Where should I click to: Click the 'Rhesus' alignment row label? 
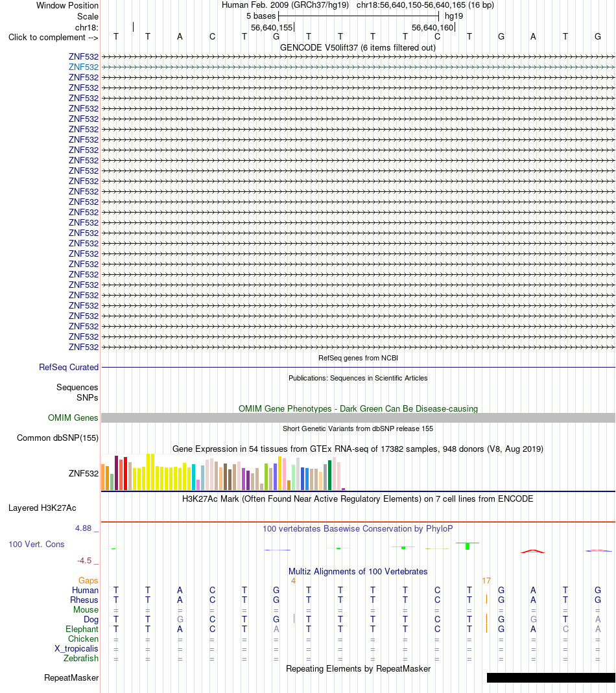(x=84, y=600)
